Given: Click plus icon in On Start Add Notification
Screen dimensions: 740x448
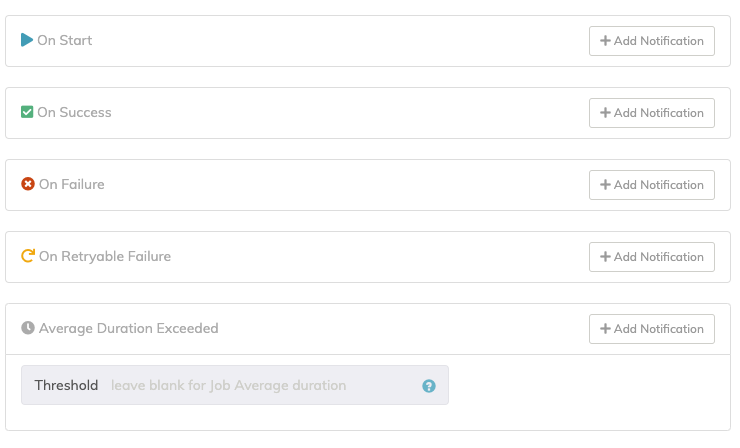Looking at the screenshot, I should click(605, 41).
